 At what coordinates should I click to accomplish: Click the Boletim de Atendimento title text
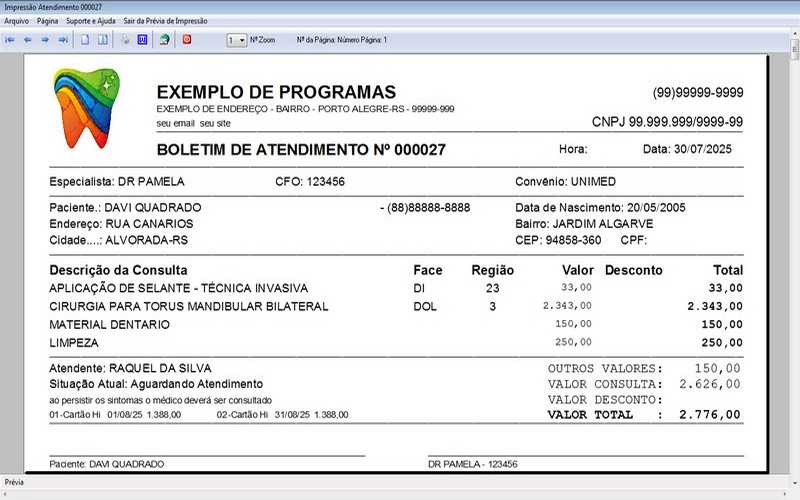(x=301, y=150)
